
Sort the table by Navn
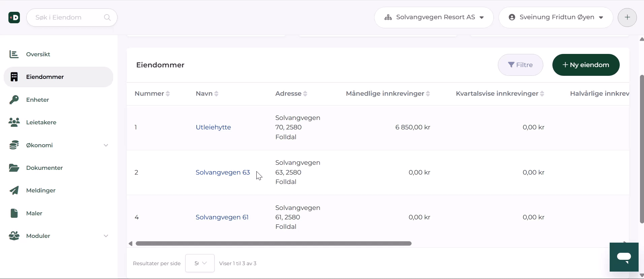(207, 94)
